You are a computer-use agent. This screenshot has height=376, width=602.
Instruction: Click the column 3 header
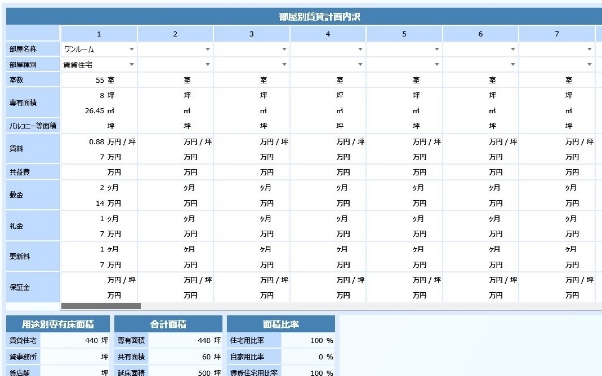point(251,34)
